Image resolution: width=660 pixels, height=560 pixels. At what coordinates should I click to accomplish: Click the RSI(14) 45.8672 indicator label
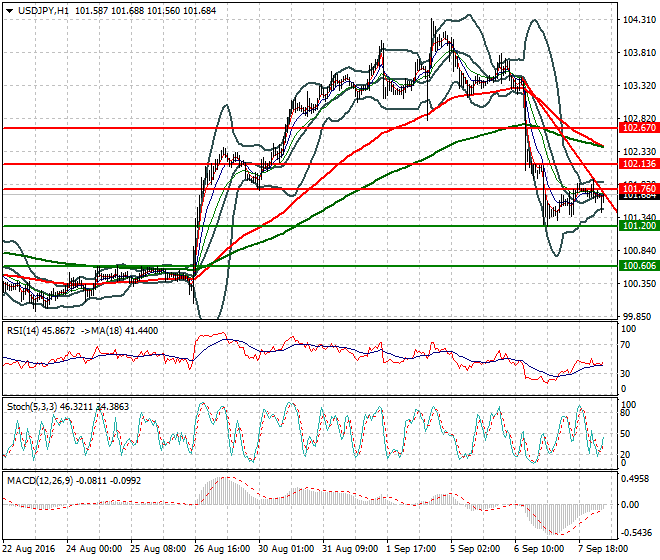pos(41,331)
